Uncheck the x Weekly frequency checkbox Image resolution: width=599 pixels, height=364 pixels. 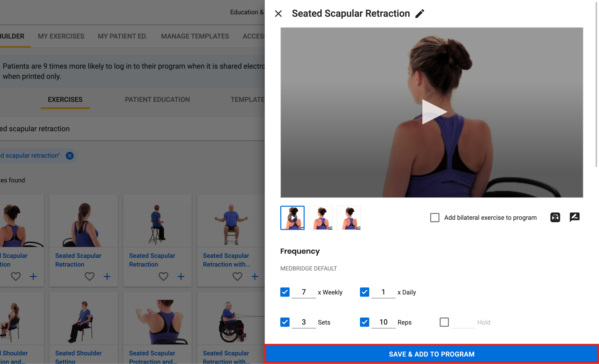(285, 292)
